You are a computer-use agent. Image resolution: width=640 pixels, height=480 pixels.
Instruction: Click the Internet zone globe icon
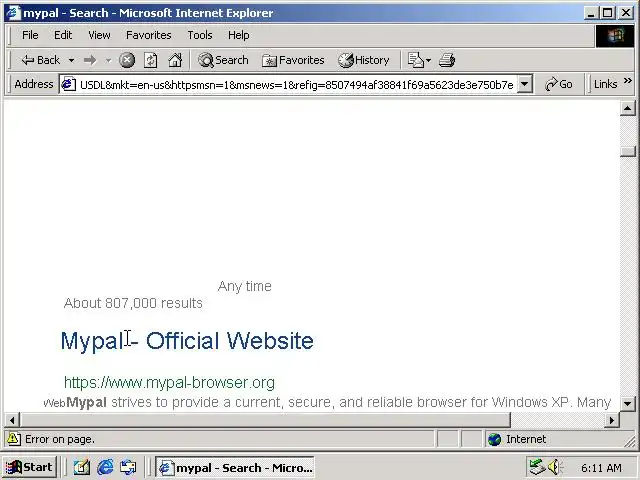point(494,439)
